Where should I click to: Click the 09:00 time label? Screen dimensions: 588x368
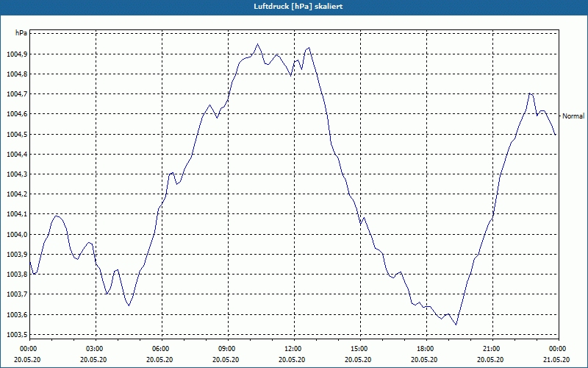click(x=228, y=349)
